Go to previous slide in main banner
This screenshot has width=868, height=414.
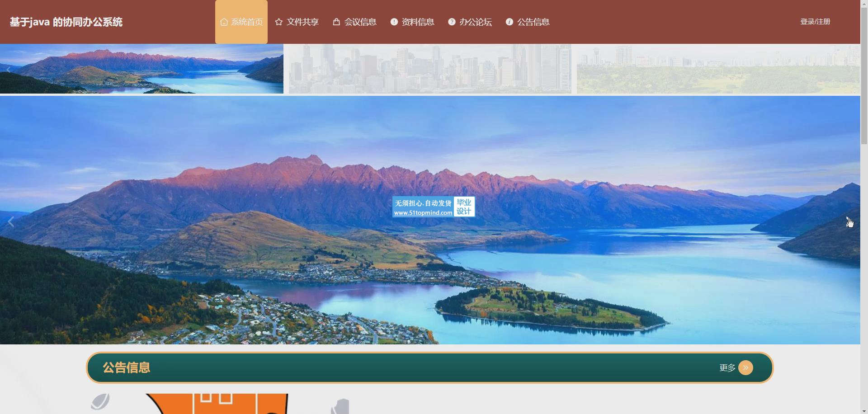point(11,221)
